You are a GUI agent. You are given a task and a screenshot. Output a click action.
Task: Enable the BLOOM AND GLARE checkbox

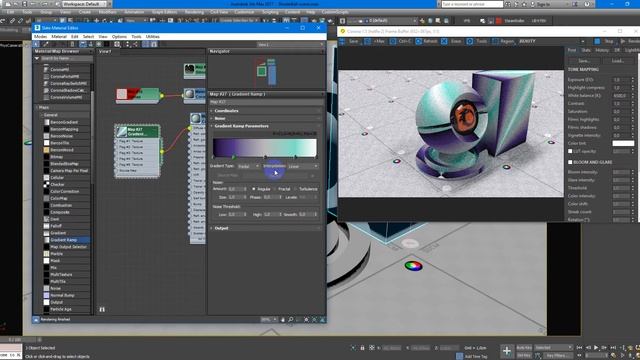[x=570, y=162]
